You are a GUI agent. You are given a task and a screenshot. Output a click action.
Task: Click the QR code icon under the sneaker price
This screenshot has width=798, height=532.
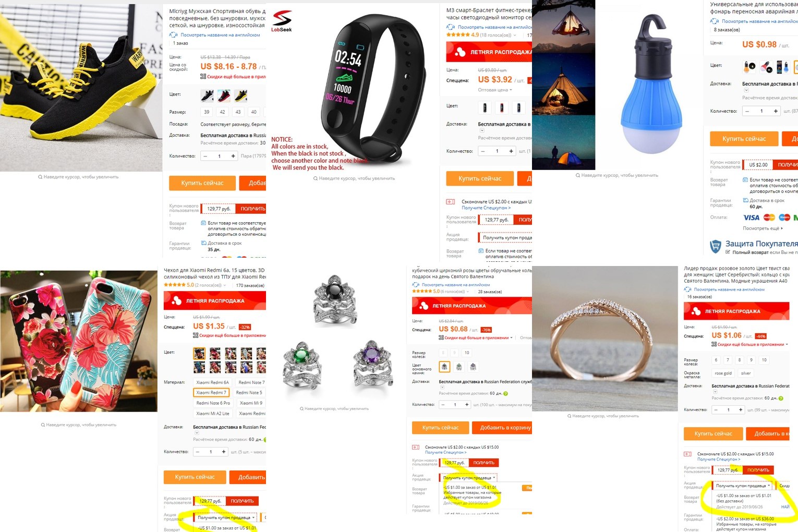click(x=203, y=77)
